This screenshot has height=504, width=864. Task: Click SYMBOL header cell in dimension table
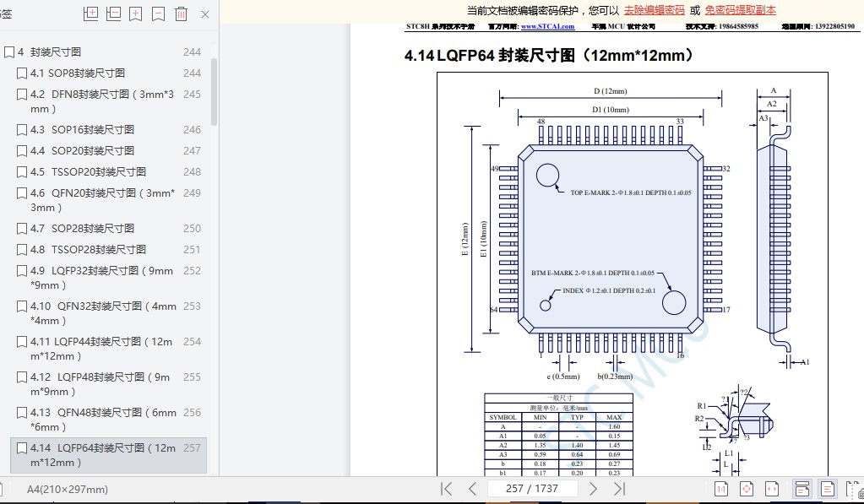click(503, 418)
